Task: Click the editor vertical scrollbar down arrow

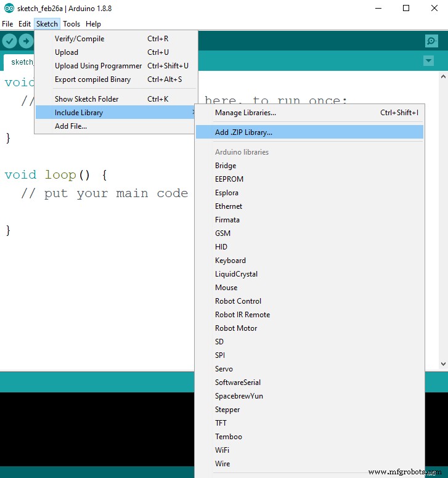Action: [x=442, y=365]
